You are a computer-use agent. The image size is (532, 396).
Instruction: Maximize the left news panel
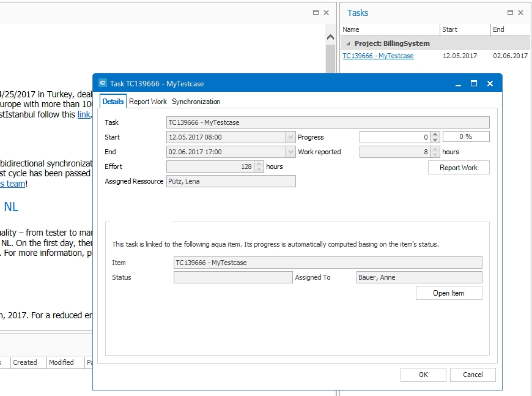pos(316,12)
